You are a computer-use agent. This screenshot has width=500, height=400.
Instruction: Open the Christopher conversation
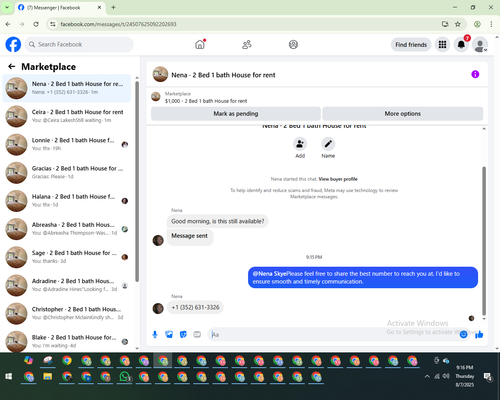[67, 313]
